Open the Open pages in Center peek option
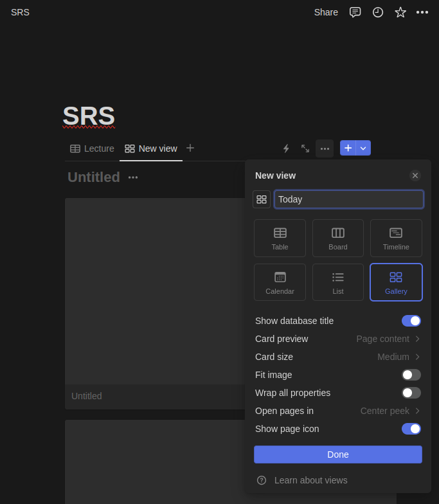This screenshot has width=439, height=504. tap(338, 411)
